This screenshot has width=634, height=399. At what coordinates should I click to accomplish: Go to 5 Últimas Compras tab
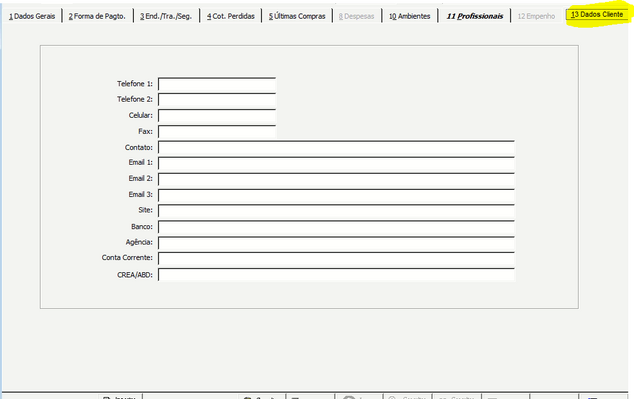297,16
